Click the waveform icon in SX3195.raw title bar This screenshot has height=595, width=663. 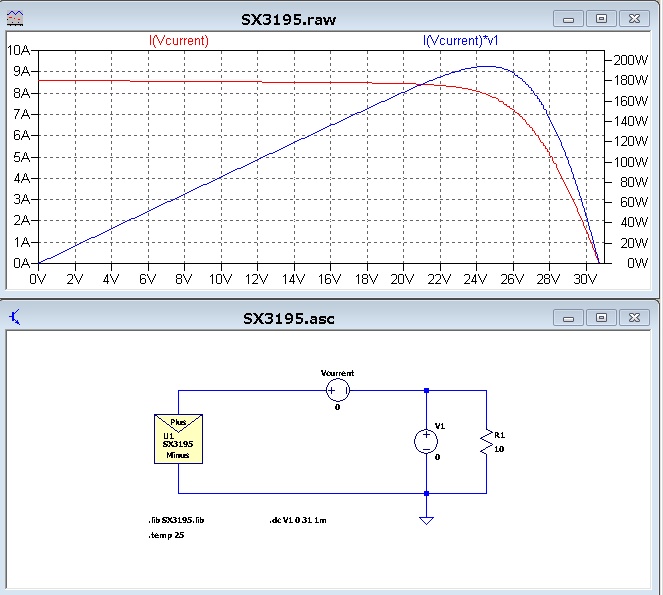[x=15, y=18]
